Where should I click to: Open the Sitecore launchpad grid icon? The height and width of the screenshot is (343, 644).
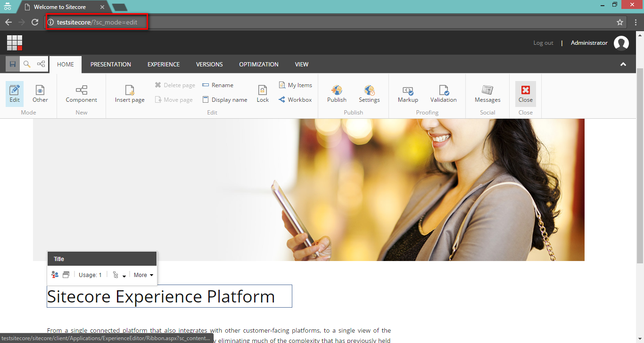click(x=15, y=43)
